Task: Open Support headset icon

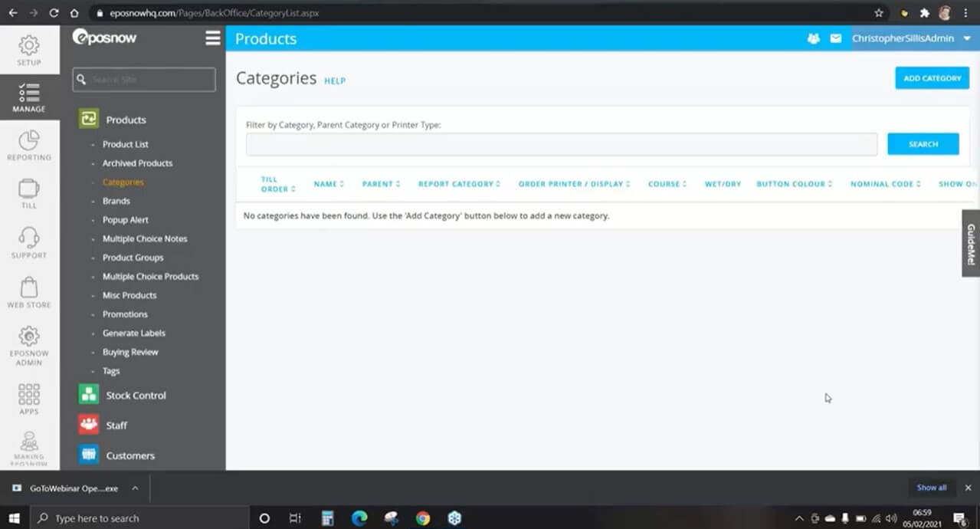Action: point(29,242)
